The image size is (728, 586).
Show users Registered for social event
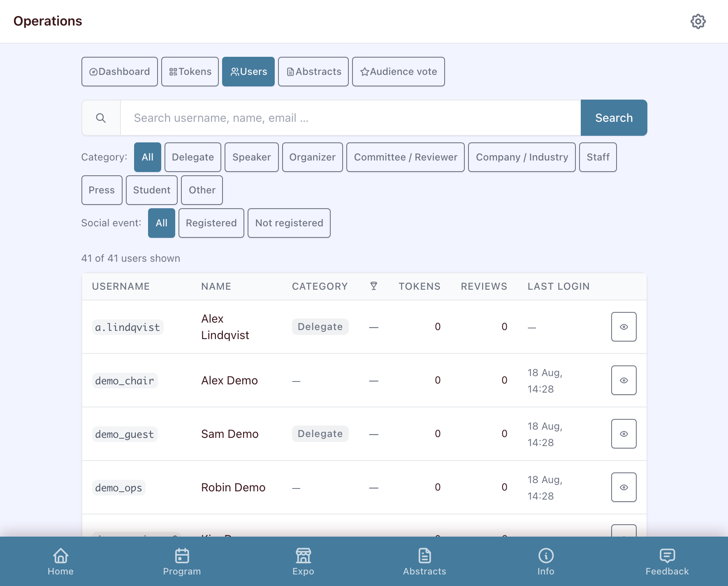(x=211, y=223)
